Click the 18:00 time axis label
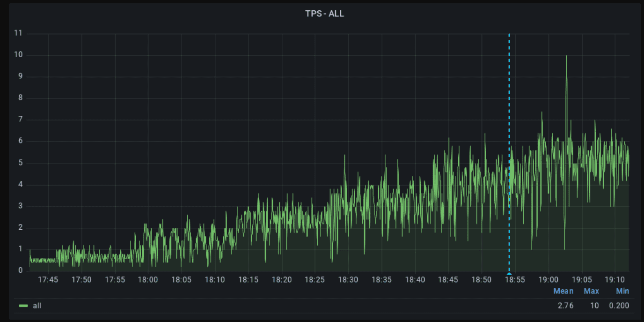The height and width of the screenshot is (322, 644). [148, 280]
